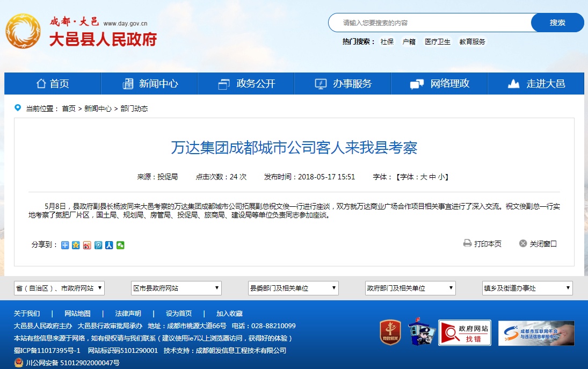Expand the 政府部门及相关单位 dropdown

click(410, 288)
